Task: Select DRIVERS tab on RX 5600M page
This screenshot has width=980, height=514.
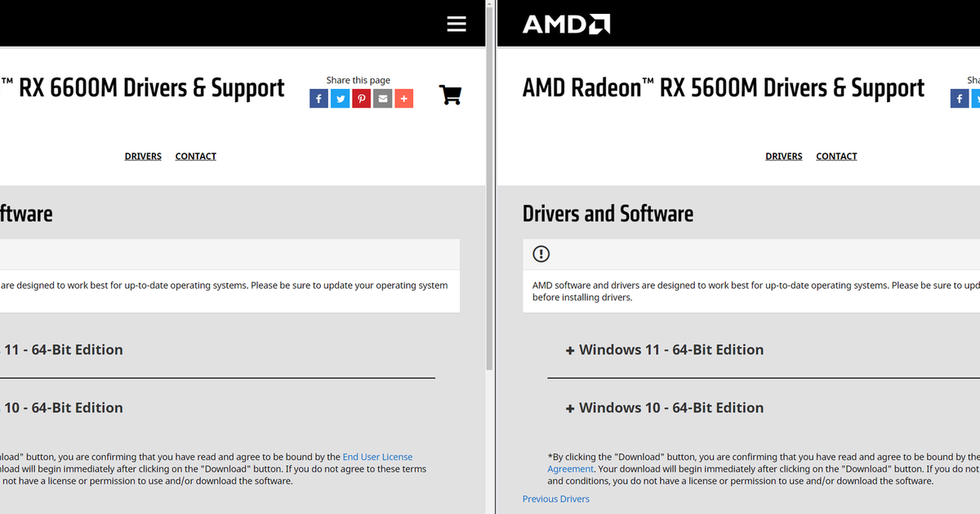Action: click(783, 156)
